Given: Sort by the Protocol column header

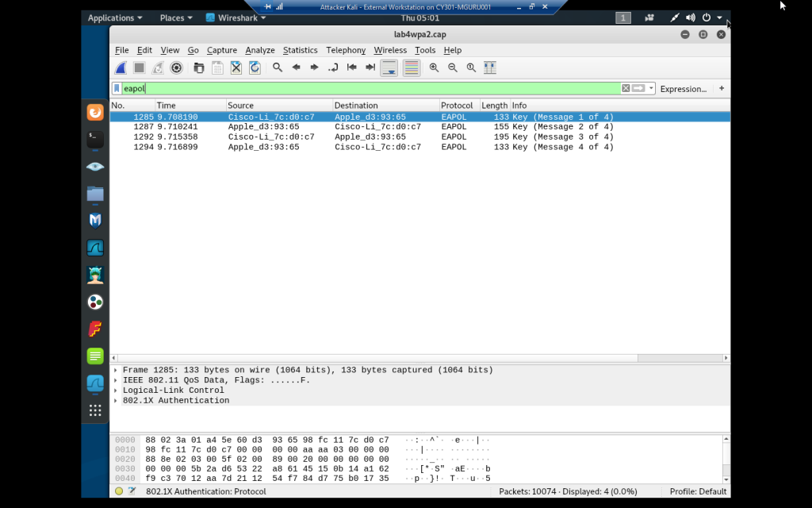Looking at the screenshot, I should pyautogui.click(x=459, y=106).
